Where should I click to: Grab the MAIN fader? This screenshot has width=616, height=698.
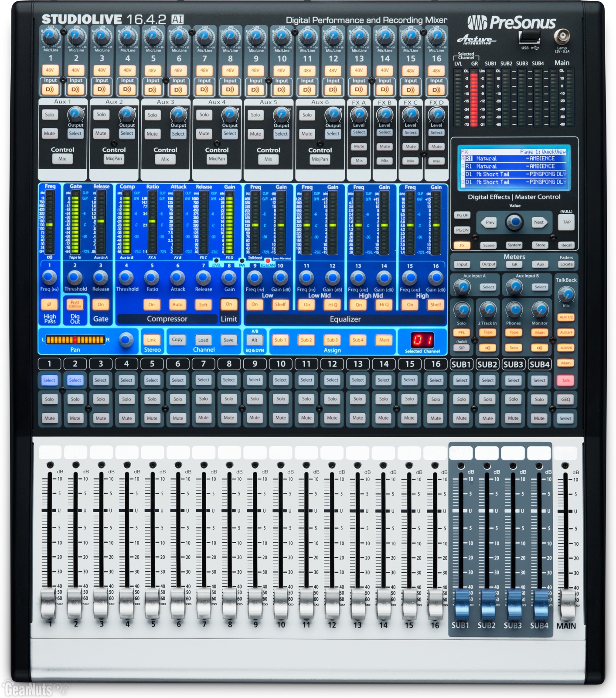point(567,604)
